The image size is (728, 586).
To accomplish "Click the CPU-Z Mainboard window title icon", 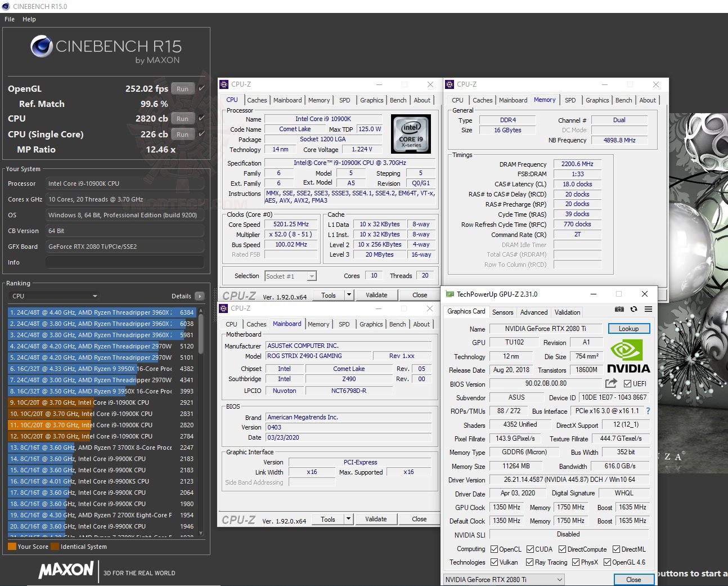I will coord(223,308).
